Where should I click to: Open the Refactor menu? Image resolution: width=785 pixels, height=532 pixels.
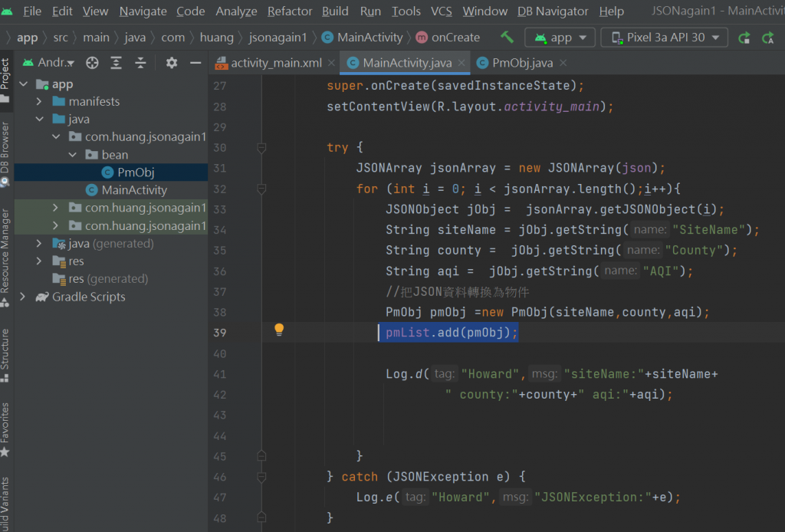(x=290, y=11)
